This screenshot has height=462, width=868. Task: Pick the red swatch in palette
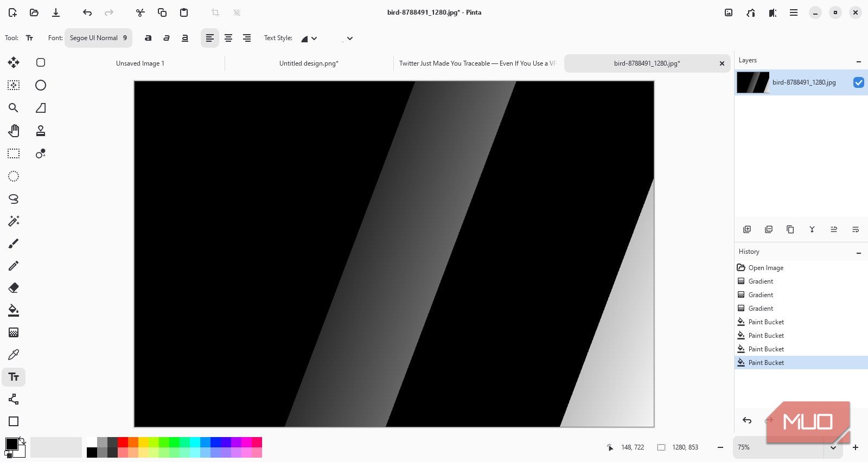(x=123, y=442)
